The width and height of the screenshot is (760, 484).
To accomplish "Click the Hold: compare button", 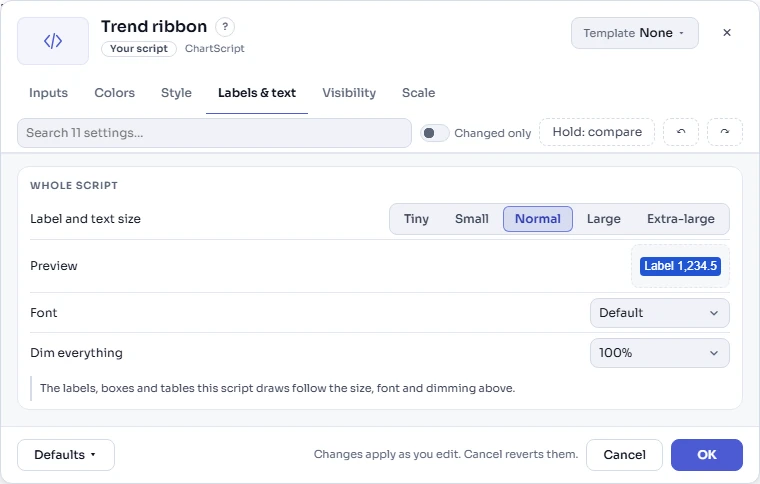I will click(x=597, y=132).
